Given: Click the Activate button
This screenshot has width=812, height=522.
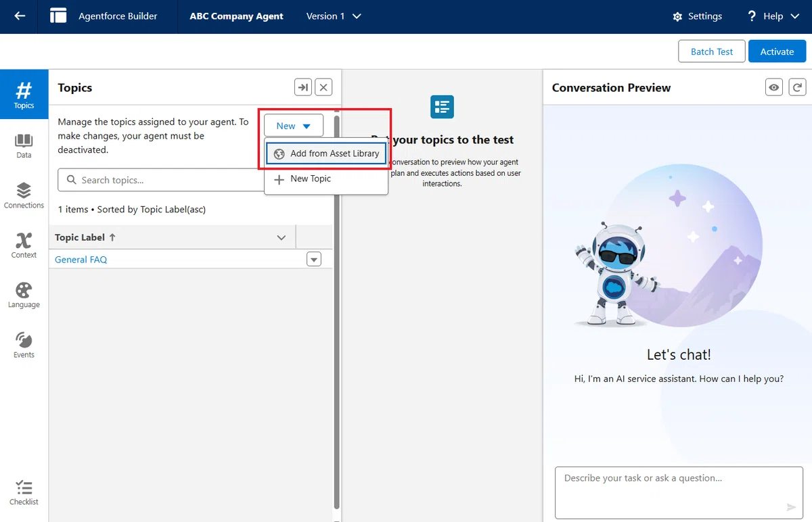Looking at the screenshot, I should pos(777,51).
